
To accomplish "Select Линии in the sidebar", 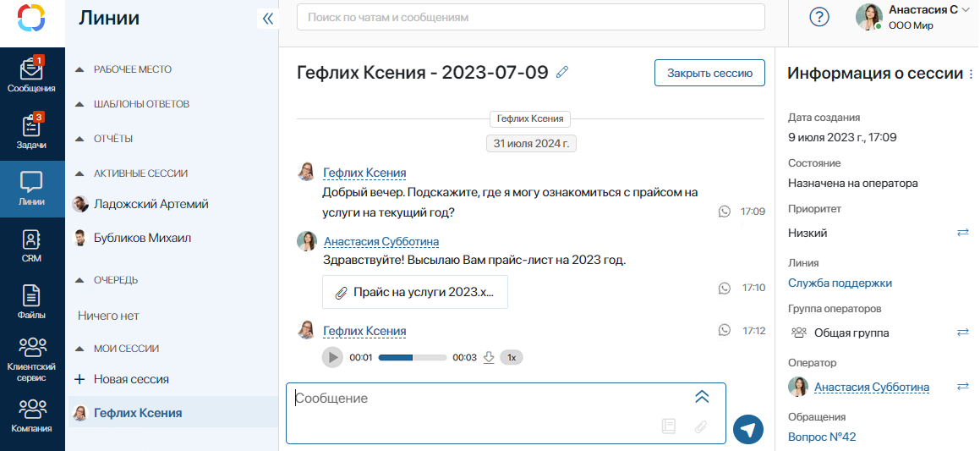I will click(x=32, y=189).
